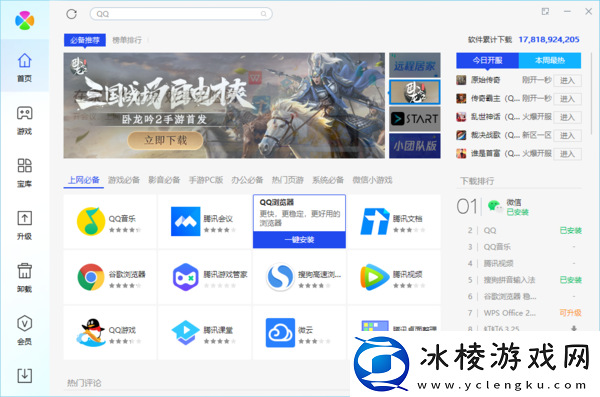Select the 影音必备 category tab
The width and height of the screenshot is (600, 397).
click(164, 180)
